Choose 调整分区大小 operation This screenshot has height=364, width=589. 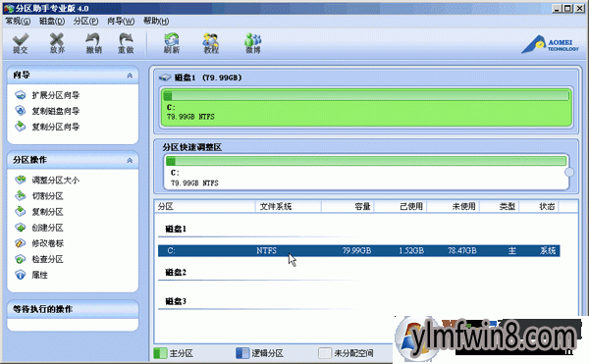click(56, 181)
